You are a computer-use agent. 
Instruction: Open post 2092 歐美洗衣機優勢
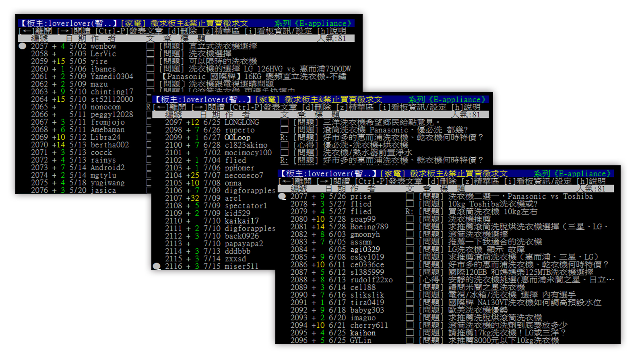tap(478, 310)
